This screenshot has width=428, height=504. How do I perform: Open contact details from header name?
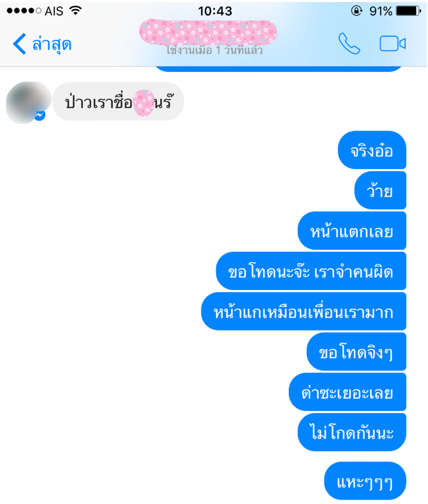click(208, 32)
